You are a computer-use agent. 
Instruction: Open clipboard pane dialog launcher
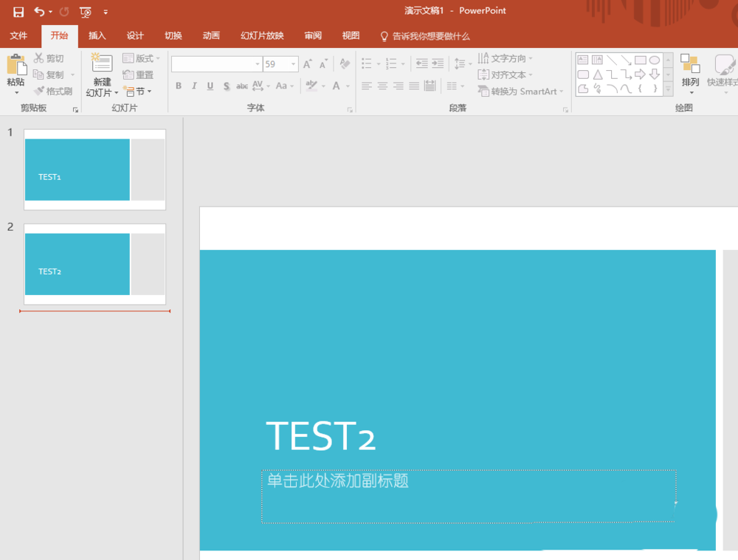[x=75, y=110]
